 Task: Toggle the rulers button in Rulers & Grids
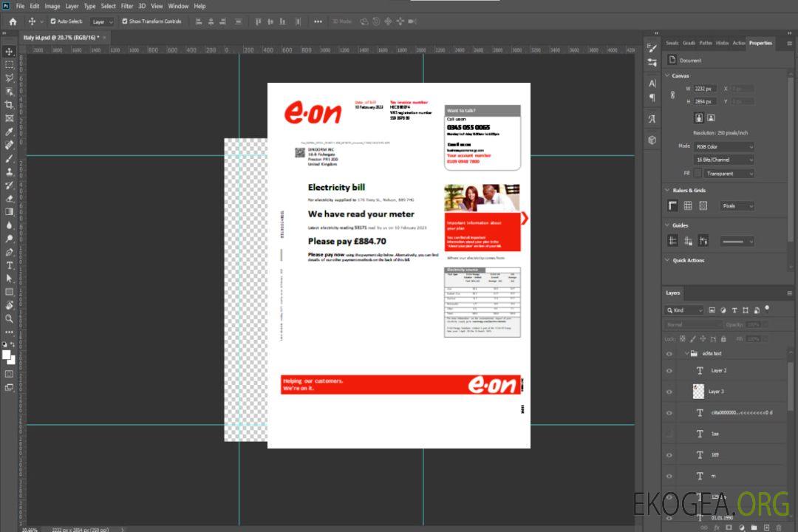tap(672, 206)
